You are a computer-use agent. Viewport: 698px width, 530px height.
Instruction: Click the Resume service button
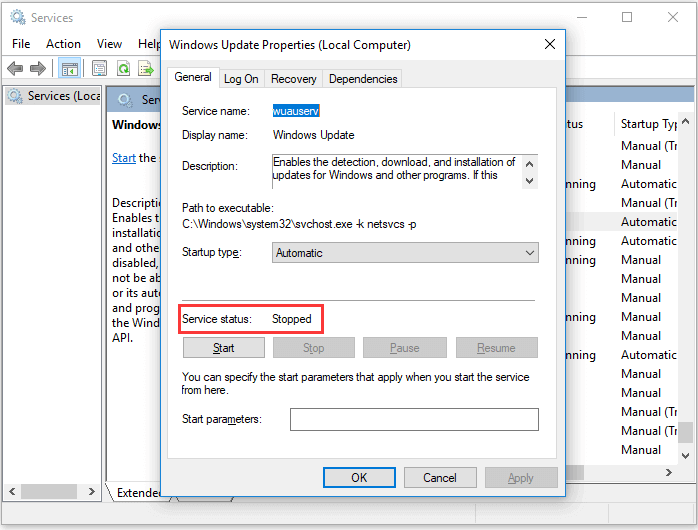[496, 348]
